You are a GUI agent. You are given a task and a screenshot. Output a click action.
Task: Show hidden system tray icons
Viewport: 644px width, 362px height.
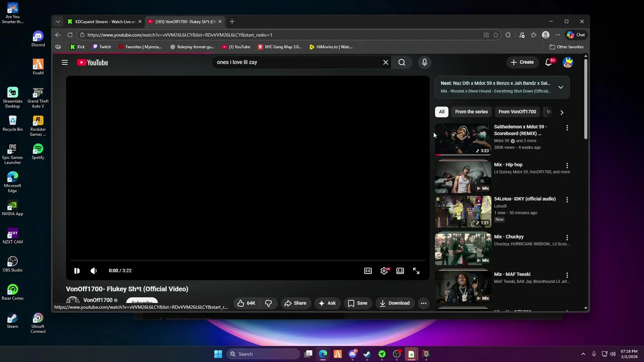tap(583, 354)
